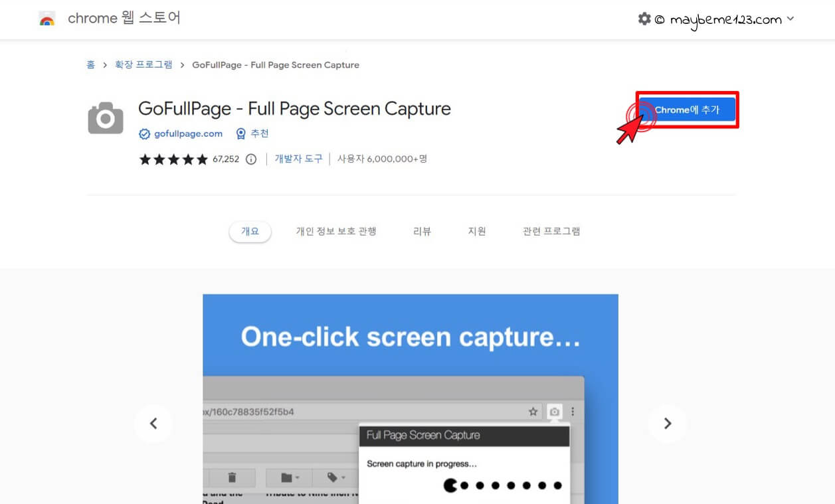Click the GoFullPage breadcrumb text
The height and width of the screenshot is (504, 835).
[276, 64]
